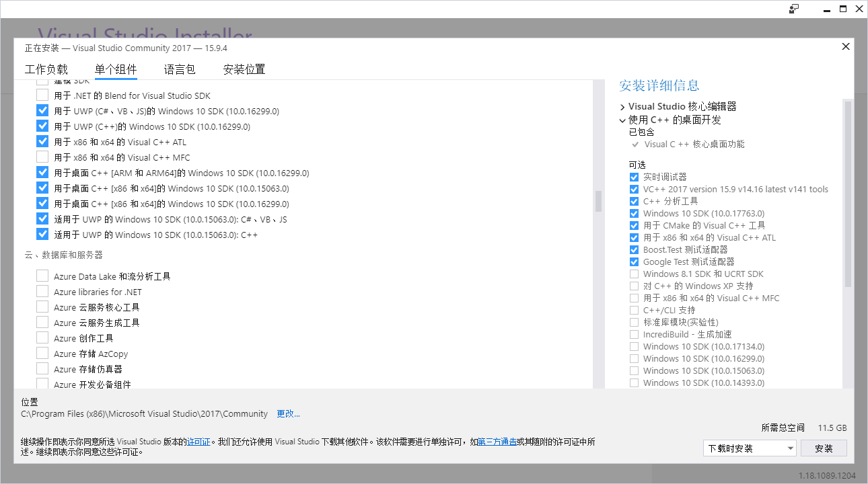Uncheck 适用于 UWP SDK 15063 C++
This screenshot has height=484, width=868.
point(42,235)
